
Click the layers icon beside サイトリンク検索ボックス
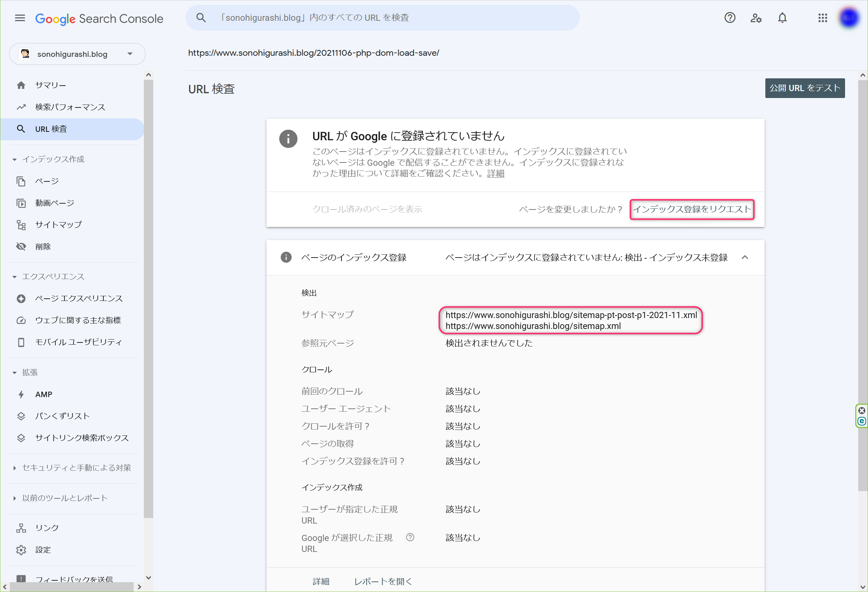pyautogui.click(x=21, y=438)
